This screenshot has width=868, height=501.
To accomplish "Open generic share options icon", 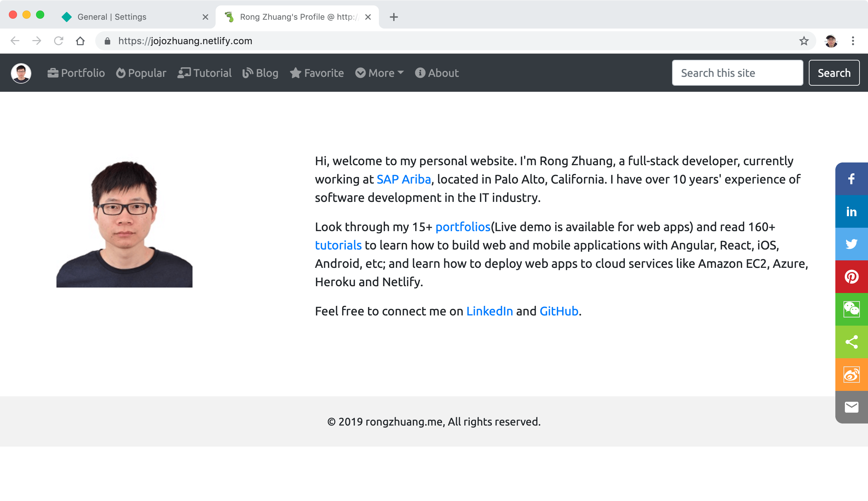I will click(x=851, y=342).
